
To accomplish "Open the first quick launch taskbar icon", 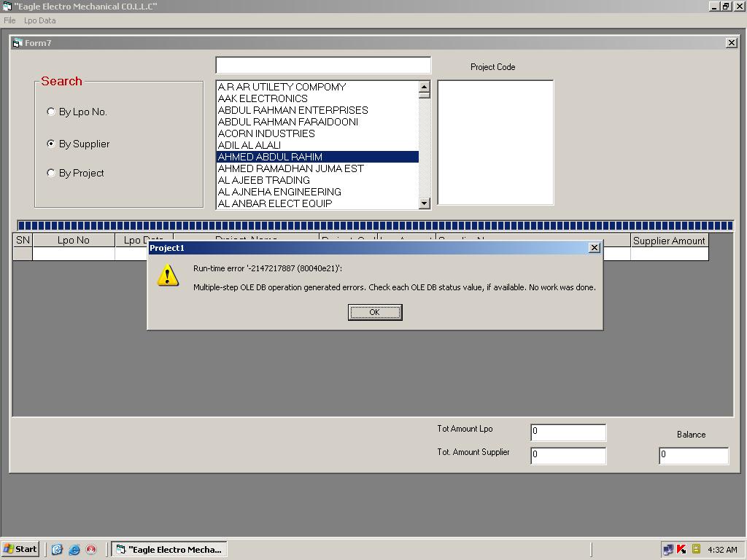I will [x=57, y=549].
